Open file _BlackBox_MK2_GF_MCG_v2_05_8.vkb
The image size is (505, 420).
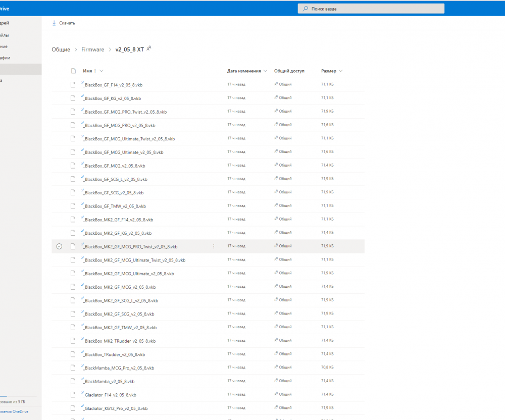pyautogui.click(x=120, y=287)
